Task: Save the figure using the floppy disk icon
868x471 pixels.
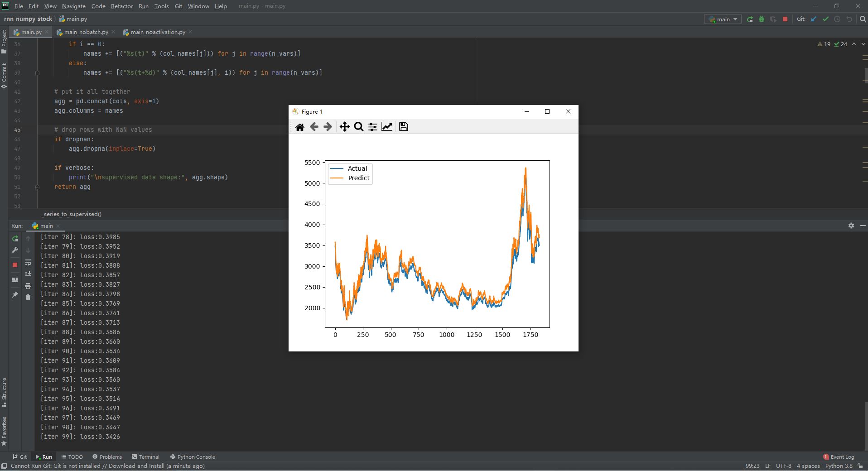Action: point(403,127)
